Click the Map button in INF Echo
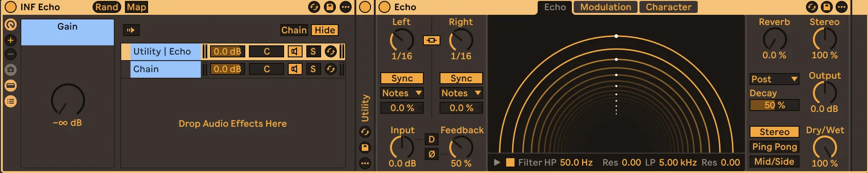 (x=136, y=7)
